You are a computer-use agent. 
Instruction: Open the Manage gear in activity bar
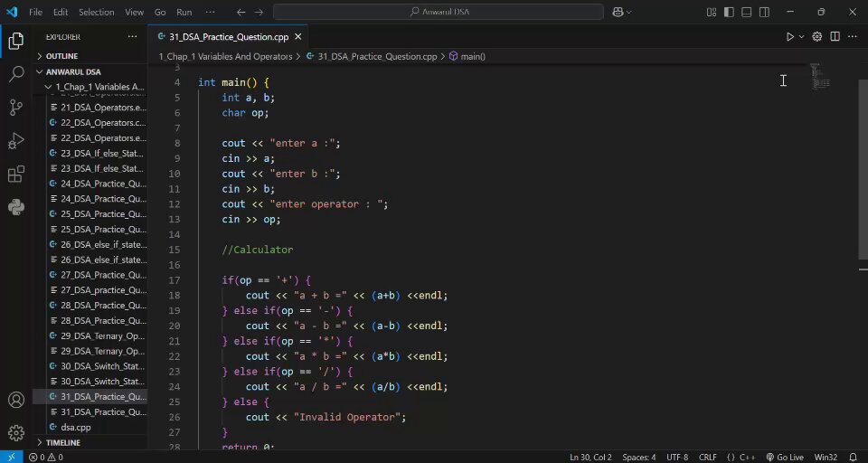click(16, 432)
